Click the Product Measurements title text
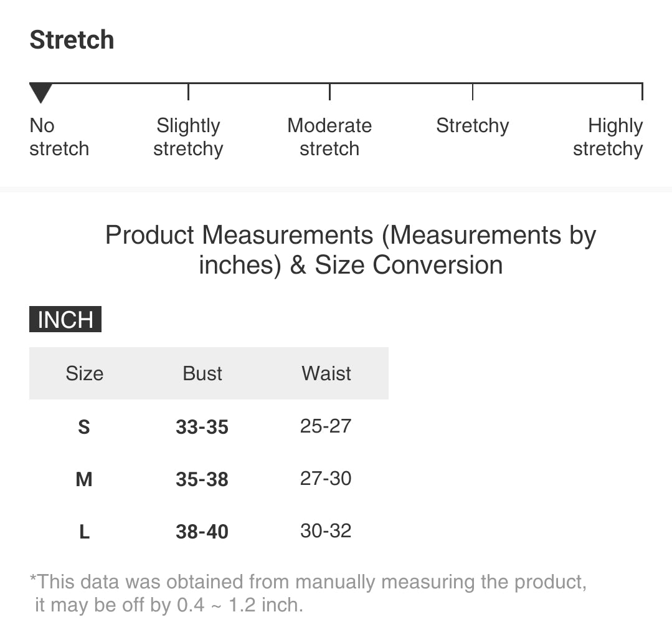672x637 pixels. [x=351, y=250]
